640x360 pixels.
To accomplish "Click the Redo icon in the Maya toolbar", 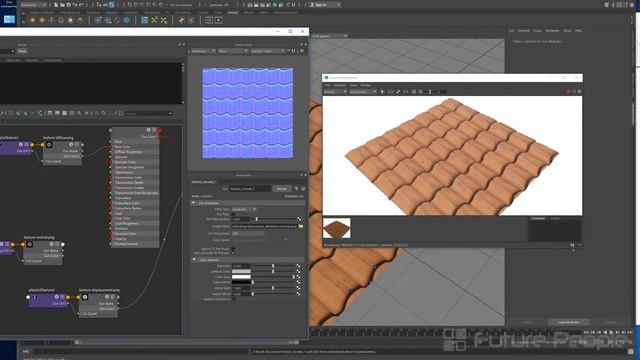I will click(x=81, y=4).
